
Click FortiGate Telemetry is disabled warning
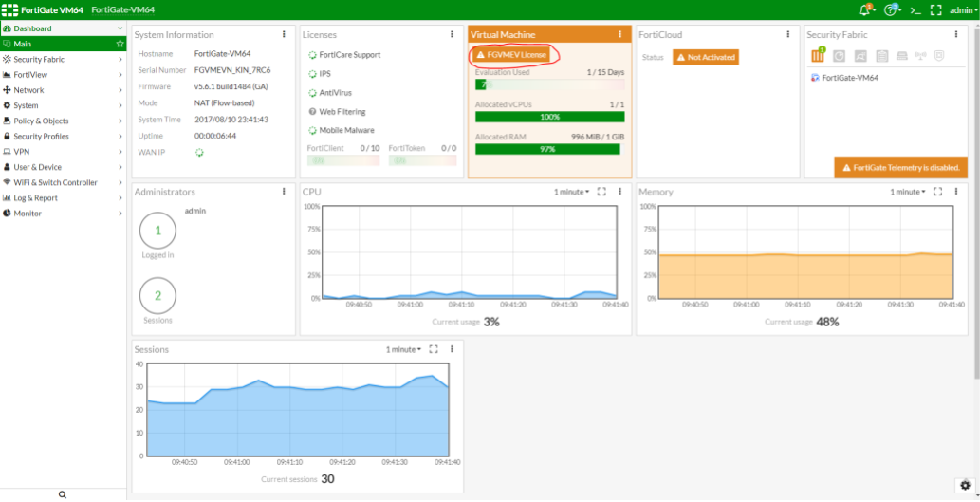click(x=900, y=168)
